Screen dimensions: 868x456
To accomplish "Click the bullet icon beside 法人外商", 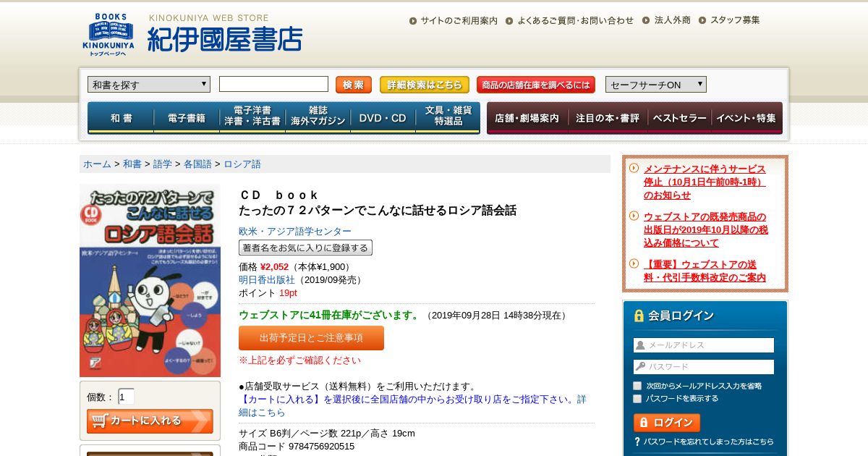I will 647,21.
